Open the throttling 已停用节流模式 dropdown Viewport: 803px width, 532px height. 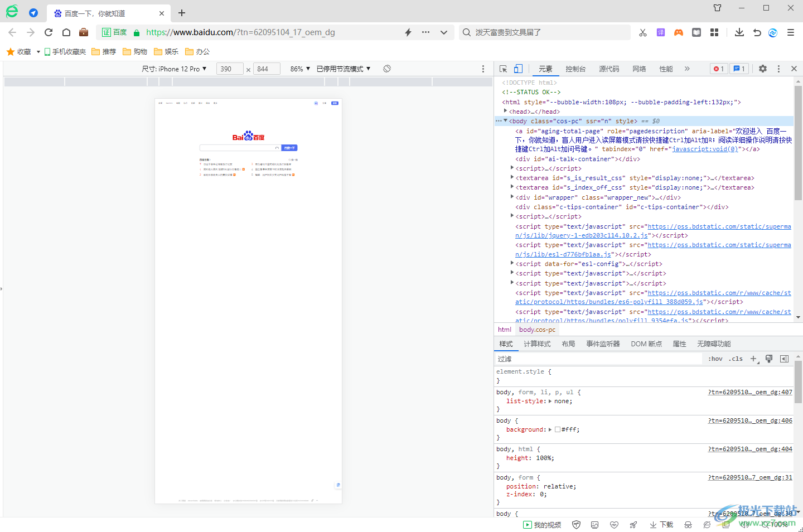point(344,69)
